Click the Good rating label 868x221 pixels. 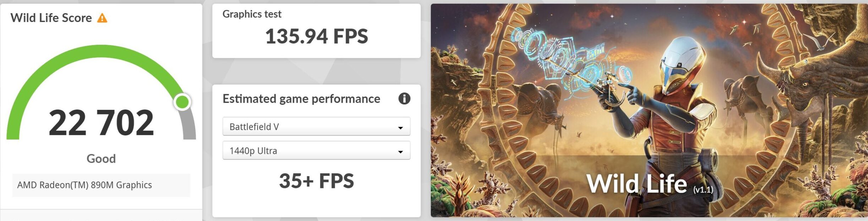point(101,158)
